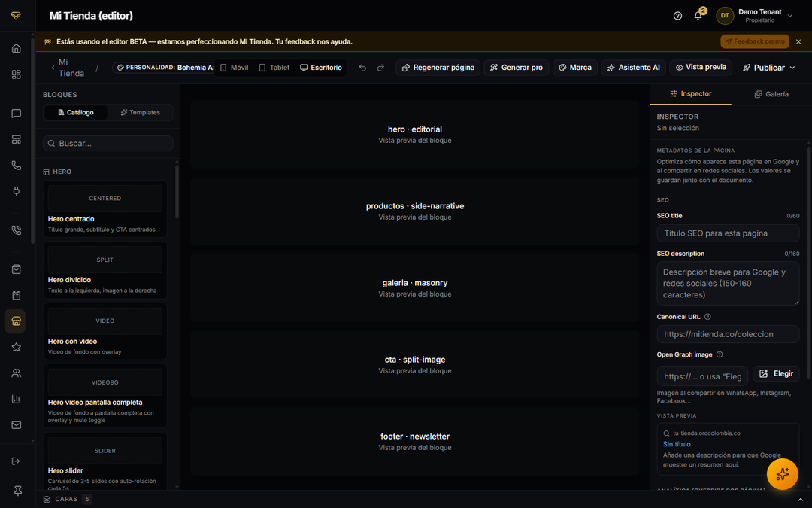
Task: Open the home icon in the sidebar
Action: (16, 49)
